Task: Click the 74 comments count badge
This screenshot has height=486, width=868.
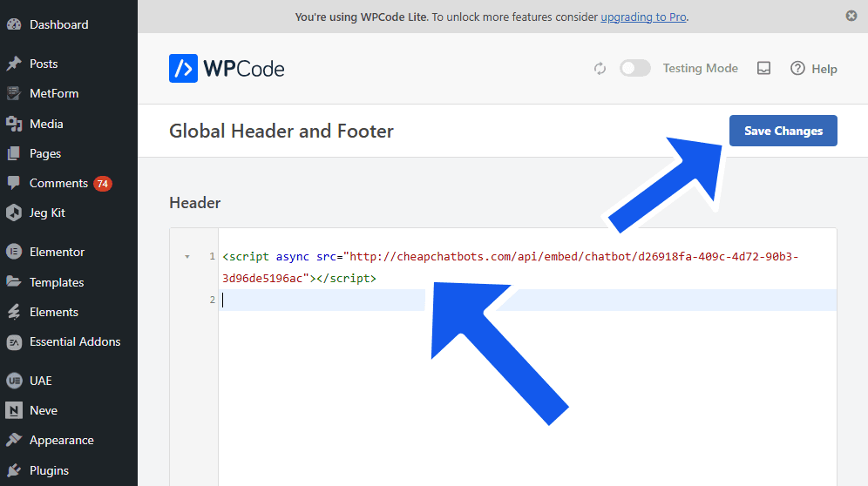Action: tap(103, 184)
